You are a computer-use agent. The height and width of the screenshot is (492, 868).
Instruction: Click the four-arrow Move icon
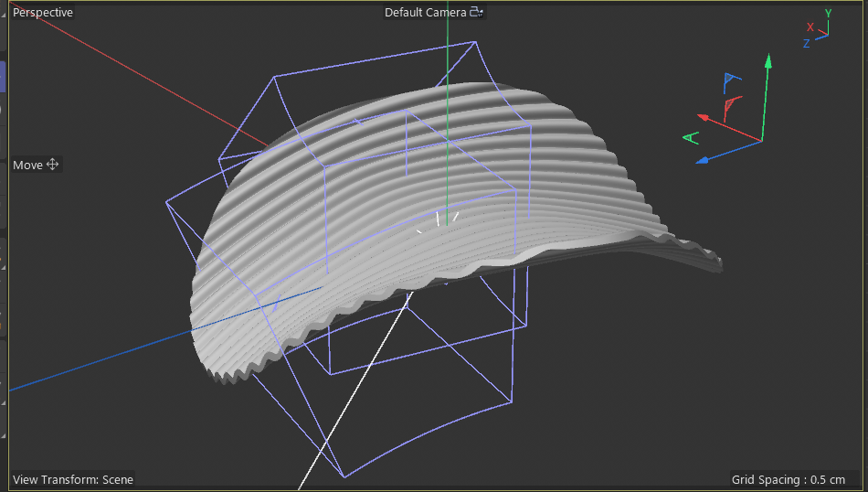(53, 165)
